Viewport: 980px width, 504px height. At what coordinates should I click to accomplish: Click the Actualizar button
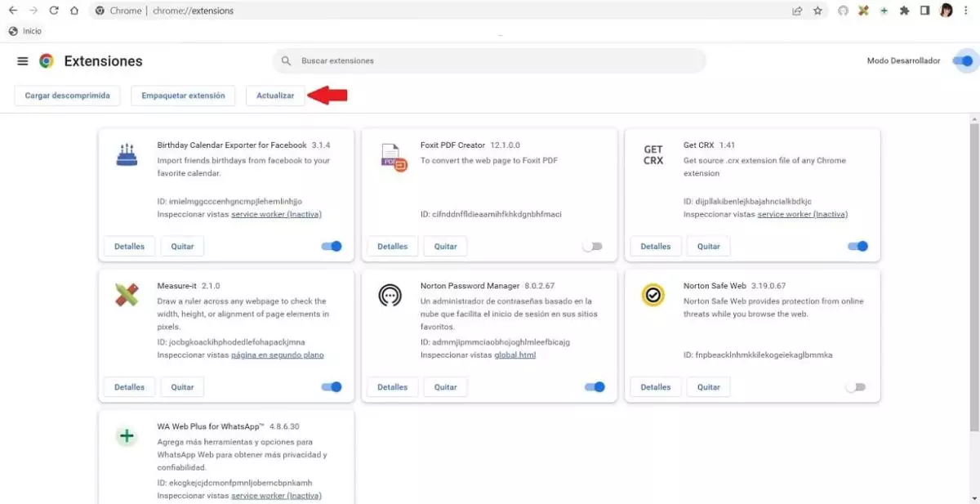275,96
